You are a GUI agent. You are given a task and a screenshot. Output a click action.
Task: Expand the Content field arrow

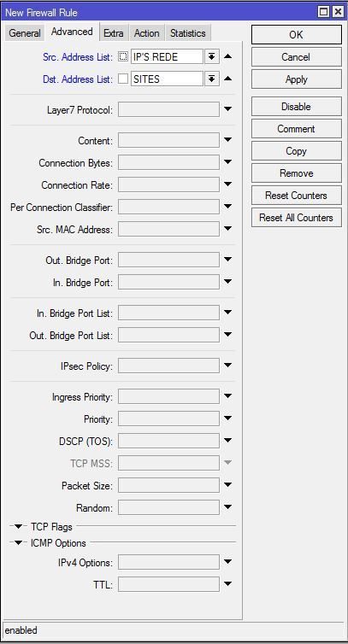pos(227,140)
